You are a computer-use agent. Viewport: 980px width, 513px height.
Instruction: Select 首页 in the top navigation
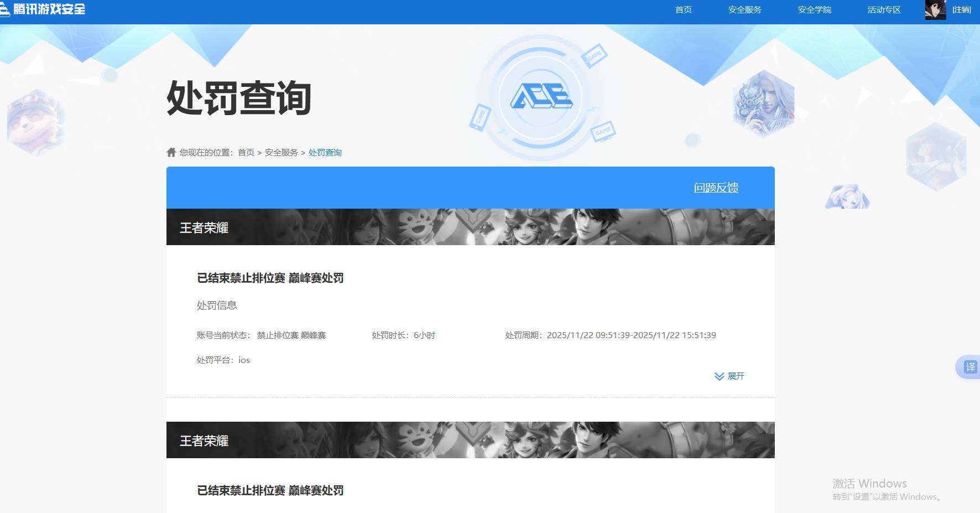point(683,9)
